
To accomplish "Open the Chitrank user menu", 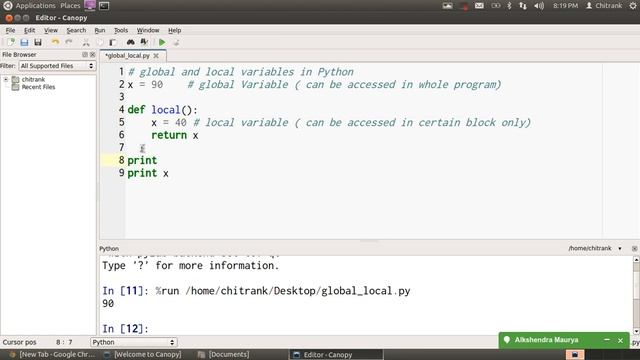I will pyautogui.click(x=604, y=6).
